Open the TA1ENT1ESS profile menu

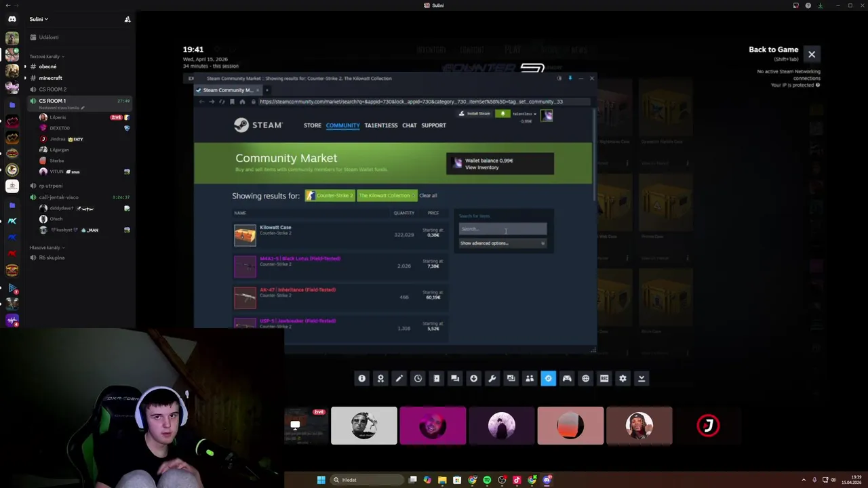tap(381, 125)
